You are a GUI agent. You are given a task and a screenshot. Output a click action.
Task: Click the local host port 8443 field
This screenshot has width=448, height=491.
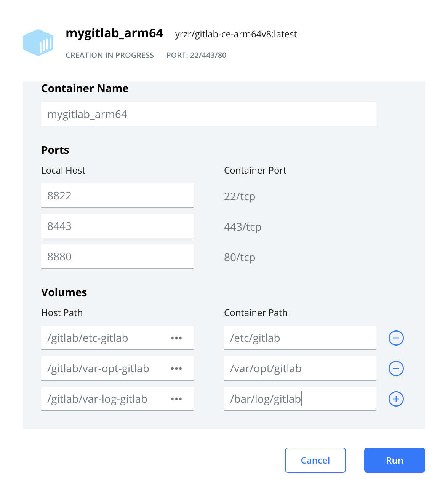pyautogui.click(x=117, y=226)
